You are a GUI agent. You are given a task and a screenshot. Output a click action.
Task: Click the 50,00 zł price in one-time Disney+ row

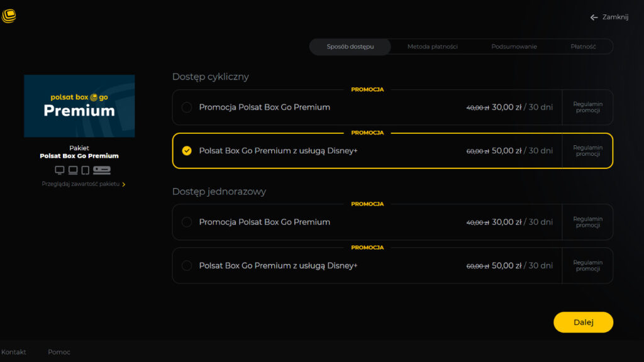[x=506, y=266]
